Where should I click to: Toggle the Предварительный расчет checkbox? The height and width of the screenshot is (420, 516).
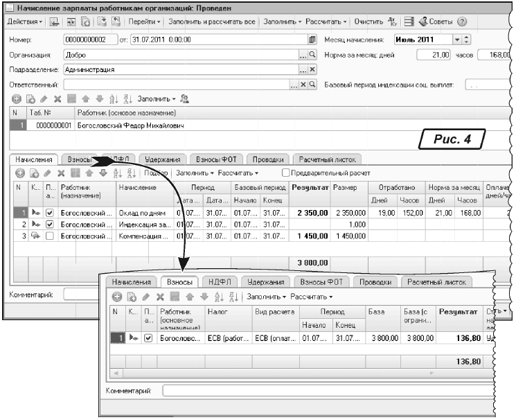point(285,173)
